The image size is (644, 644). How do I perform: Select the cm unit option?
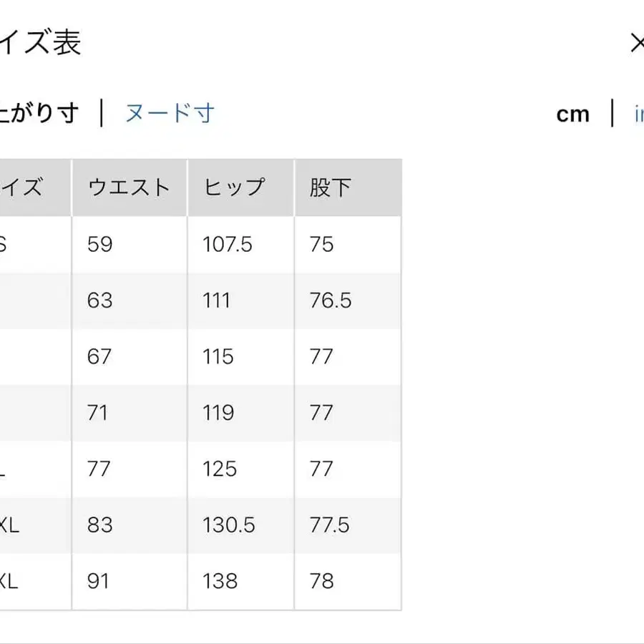(x=572, y=112)
